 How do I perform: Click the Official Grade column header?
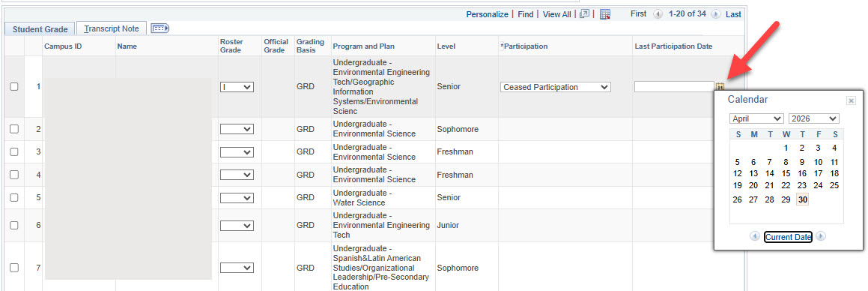click(x=276, y=46)
